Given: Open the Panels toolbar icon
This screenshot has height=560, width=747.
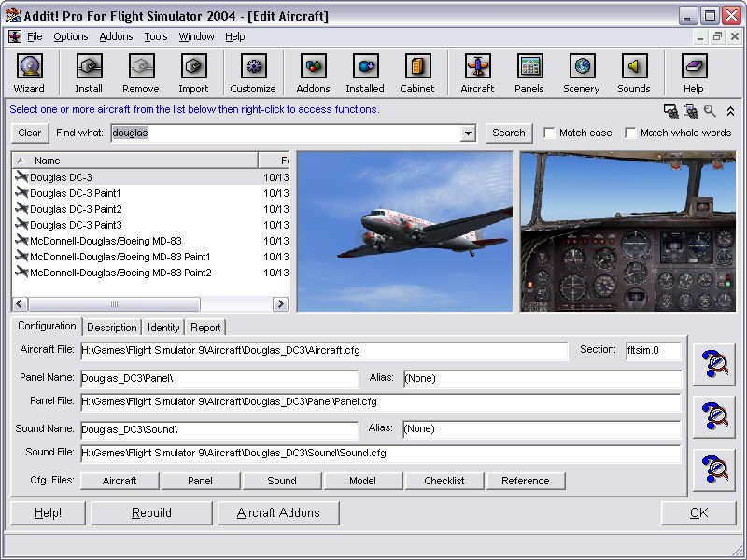Looking at the screenshot, I should [529, 66].
